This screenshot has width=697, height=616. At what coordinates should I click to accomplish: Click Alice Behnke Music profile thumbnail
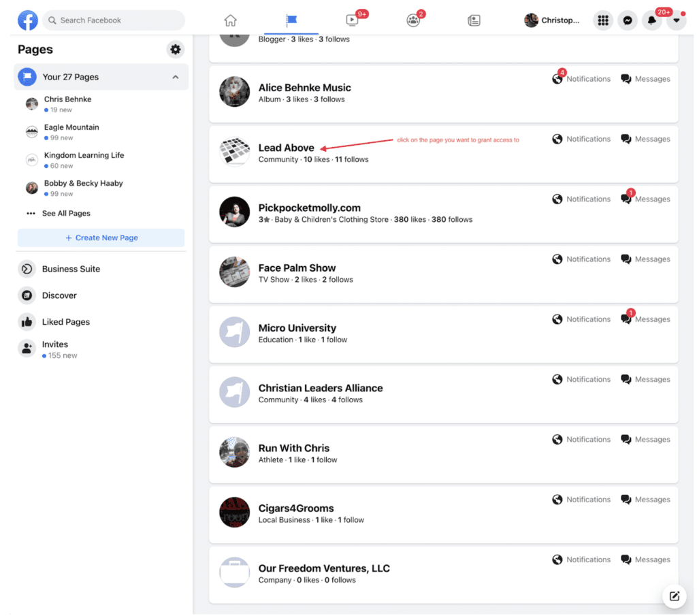tap(234, 92)
